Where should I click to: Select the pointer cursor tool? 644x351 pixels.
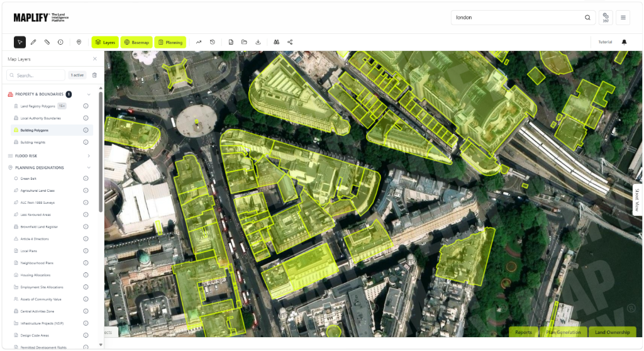(x=19, y=42)
